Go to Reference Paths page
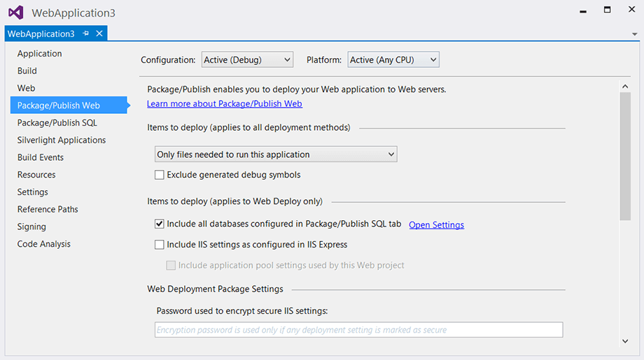 coord(48,209)
